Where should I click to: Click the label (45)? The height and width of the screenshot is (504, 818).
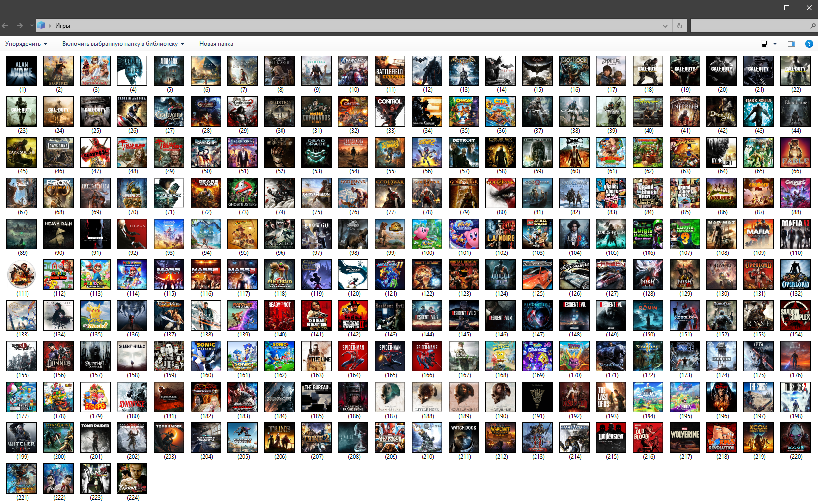click(23, 171)
